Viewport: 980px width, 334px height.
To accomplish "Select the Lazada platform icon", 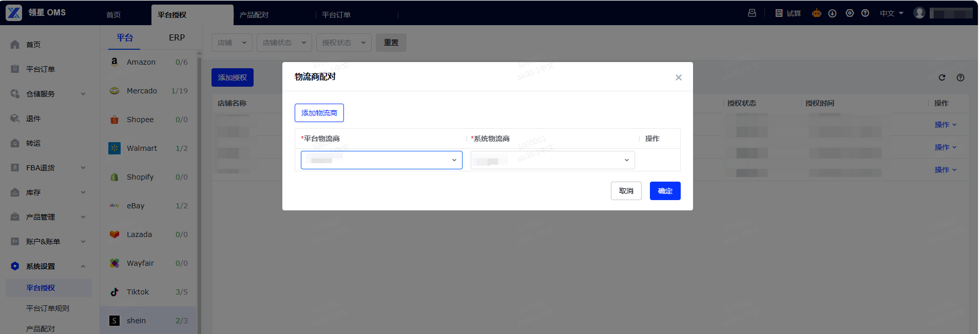I will pos(114,234).
